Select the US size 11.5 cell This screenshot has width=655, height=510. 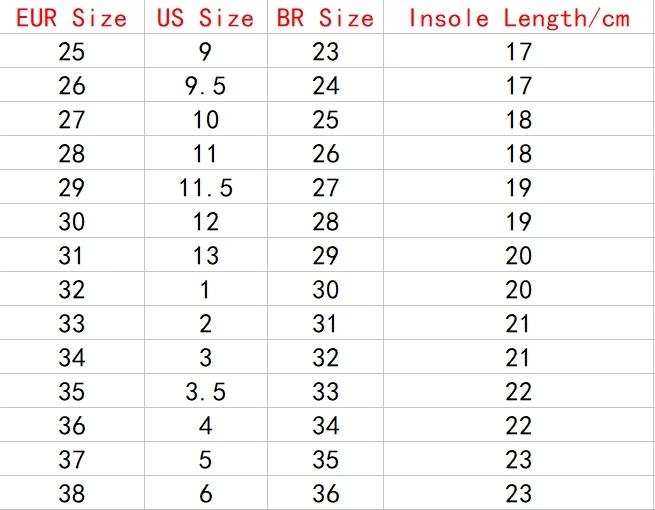(x=206, y=187)
